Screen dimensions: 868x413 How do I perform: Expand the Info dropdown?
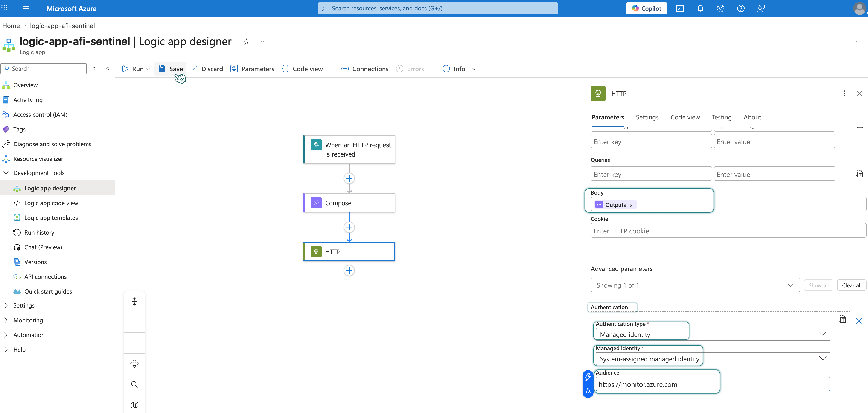pos(474,69)
